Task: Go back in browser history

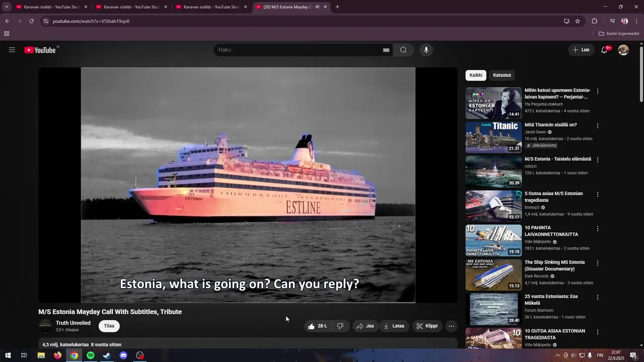Action: (7, 21)
